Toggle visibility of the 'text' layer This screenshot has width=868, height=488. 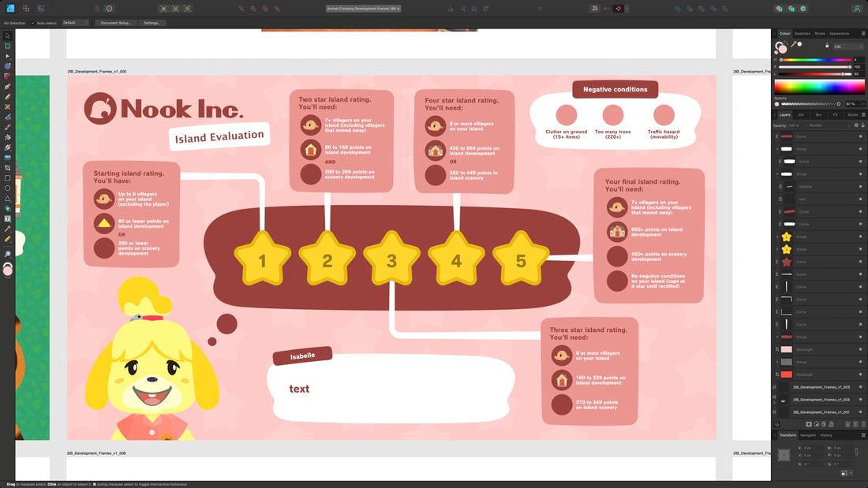(860, 199)
